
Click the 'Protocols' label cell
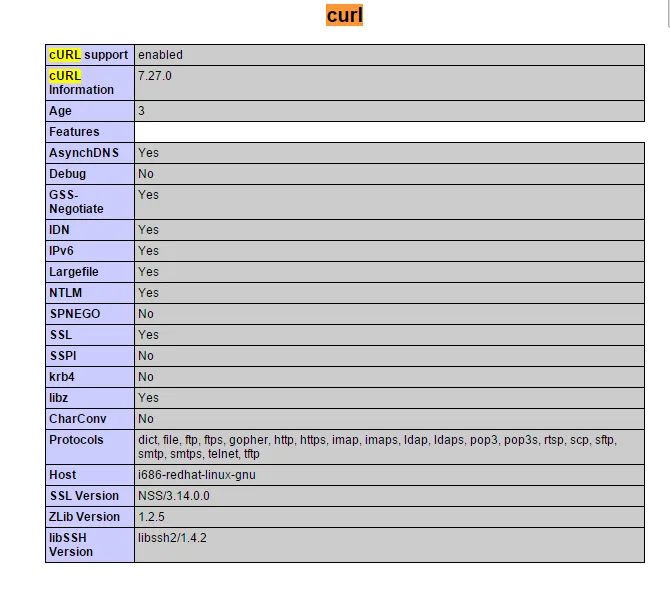click(x=90, y=447)
